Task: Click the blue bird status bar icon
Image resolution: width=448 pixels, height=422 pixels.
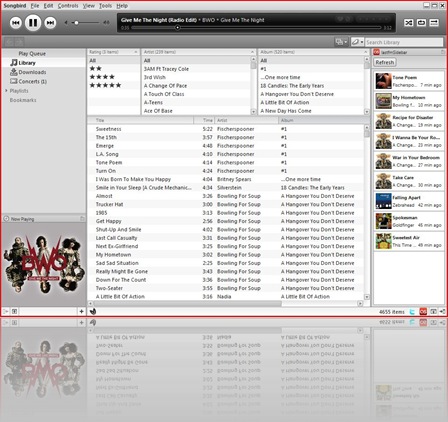Action: (412, 312)
